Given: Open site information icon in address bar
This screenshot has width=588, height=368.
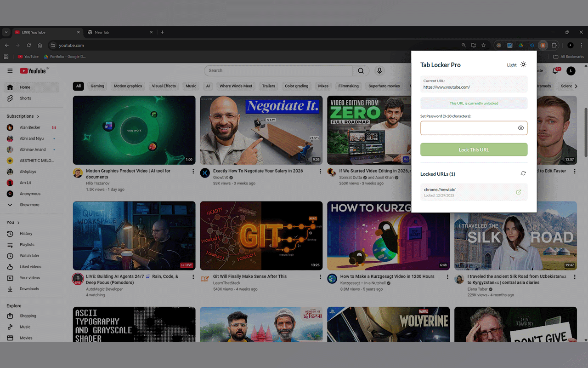Looking at the screenshot, I should (x=53, y=45).
